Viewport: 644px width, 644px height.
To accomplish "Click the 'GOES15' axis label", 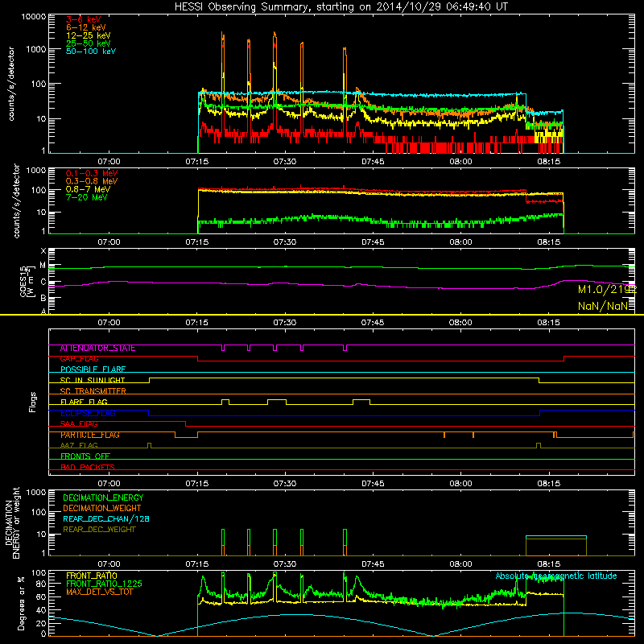I will coord(23,281).
